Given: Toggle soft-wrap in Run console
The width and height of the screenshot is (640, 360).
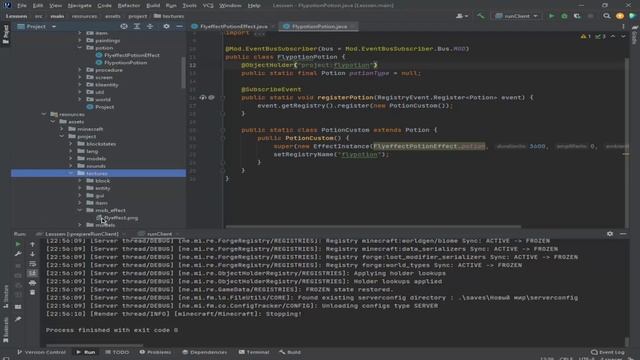Looking at the screenshot, I should point(32,264).
